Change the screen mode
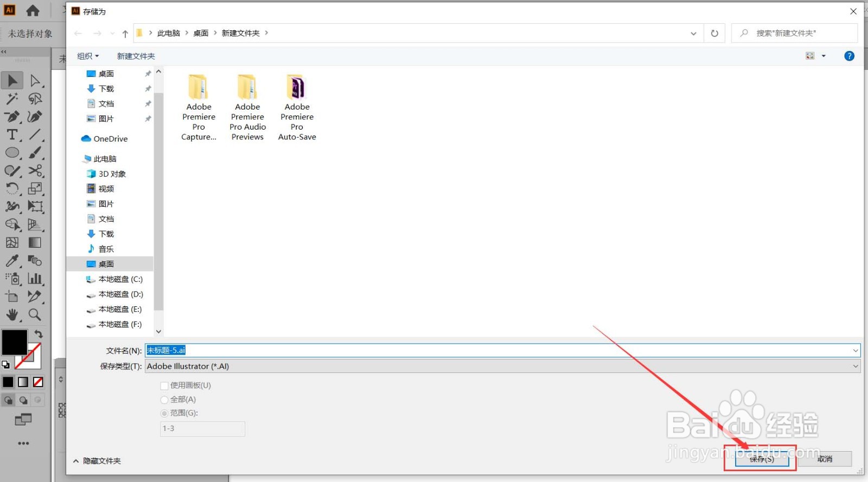The image size is (868, 482). (23, 419)
